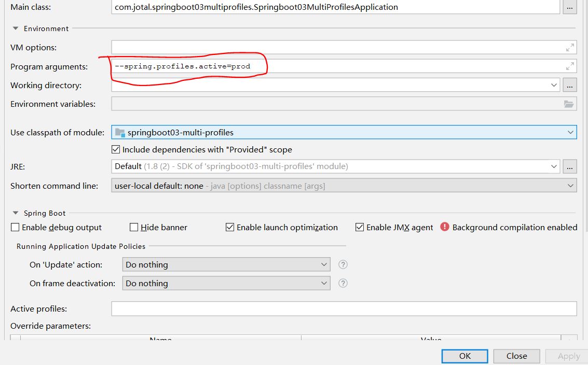Expand the Program arguments field editor
588x365 pixels.
(x=570, y=66)
